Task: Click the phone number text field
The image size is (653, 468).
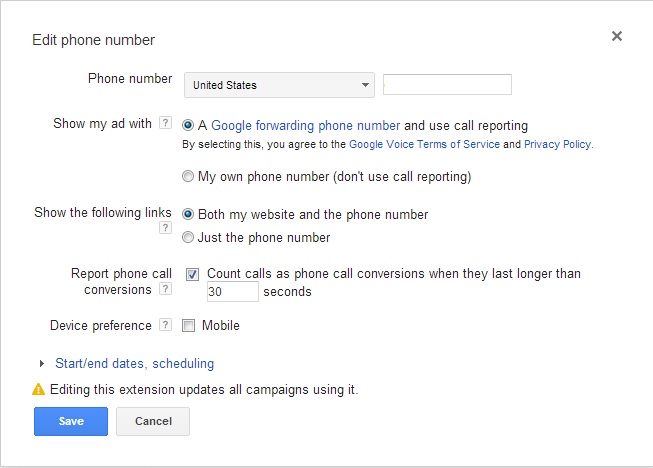Action: point(447,85)
